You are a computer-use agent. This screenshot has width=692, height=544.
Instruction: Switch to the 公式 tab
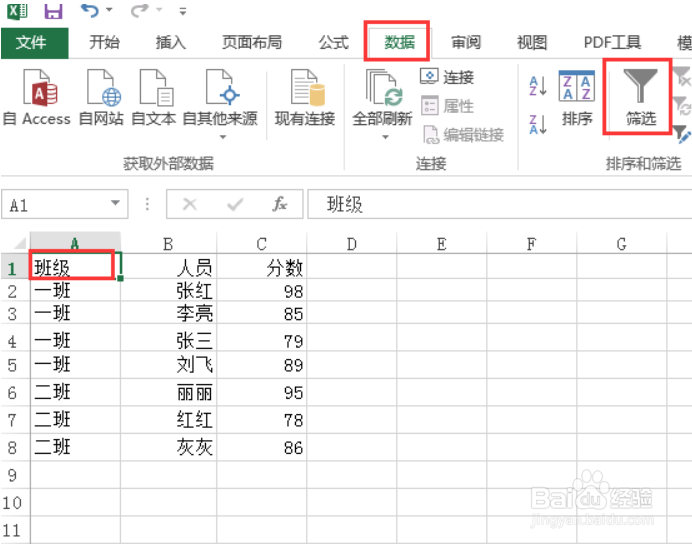point(334,43)
